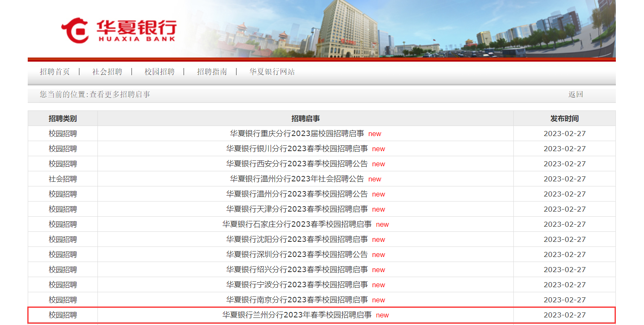Open 宁波分行2023春季校园招聘启事
The width and height of the screenshot is (644, 325).
[297, 285]
